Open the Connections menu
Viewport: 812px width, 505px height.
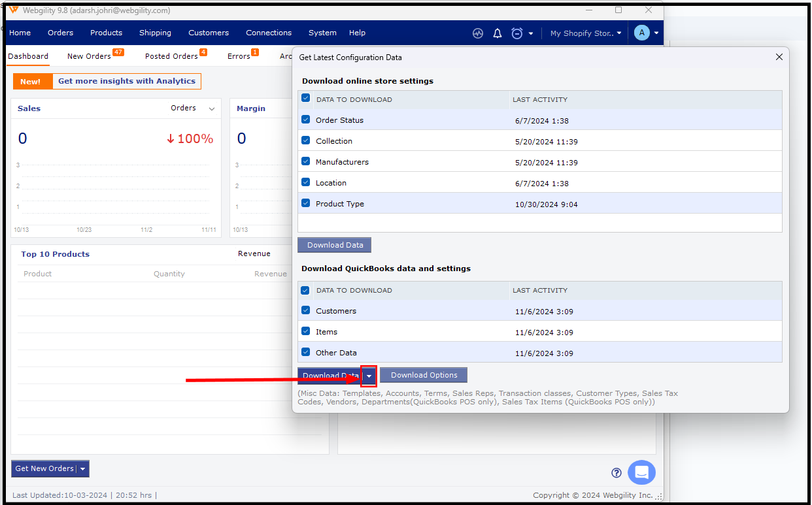pos(269,33)
